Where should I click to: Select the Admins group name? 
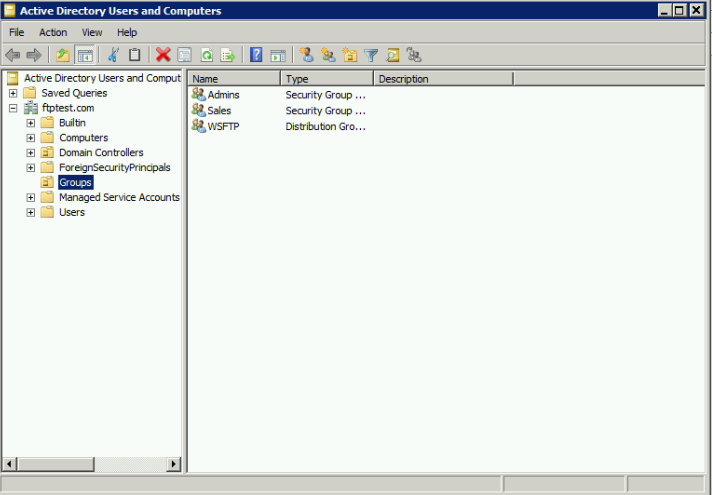[x=223, y=95]
